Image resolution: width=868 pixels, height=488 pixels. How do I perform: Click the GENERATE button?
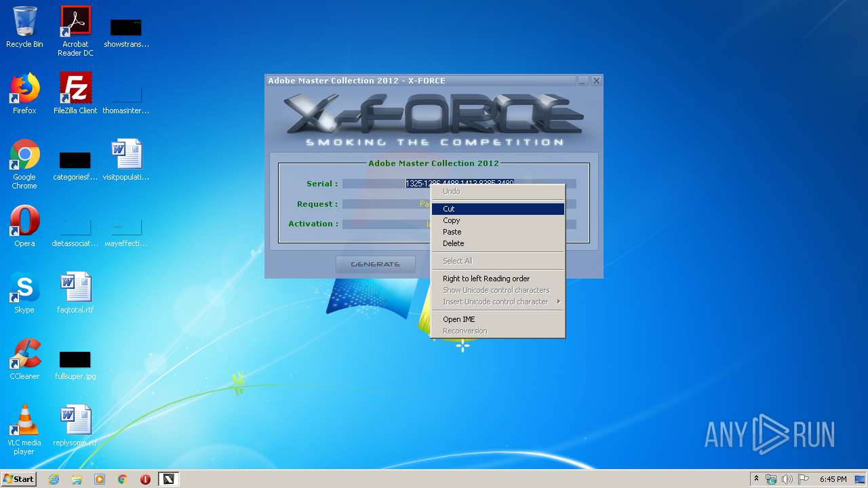pyautogui.click(x=376, y=264)
